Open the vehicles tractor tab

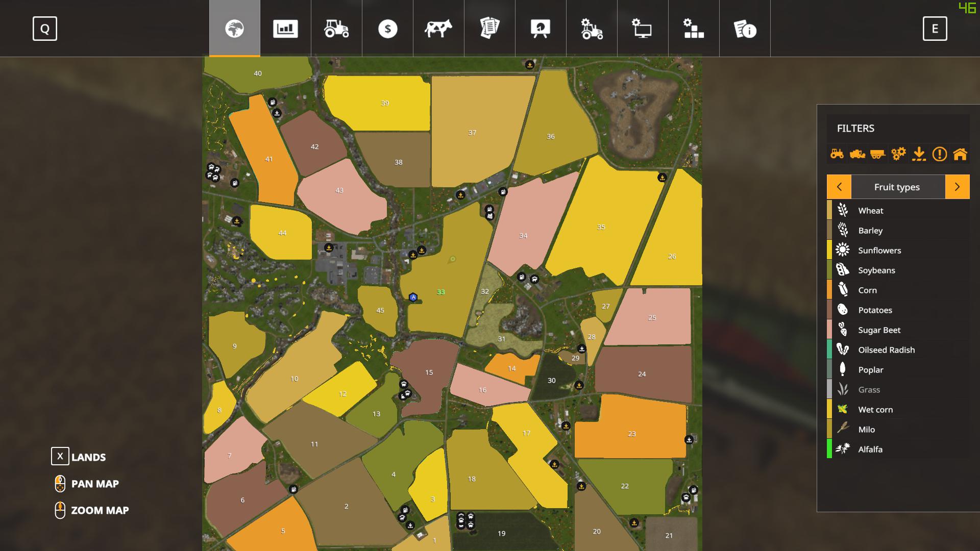336,29
